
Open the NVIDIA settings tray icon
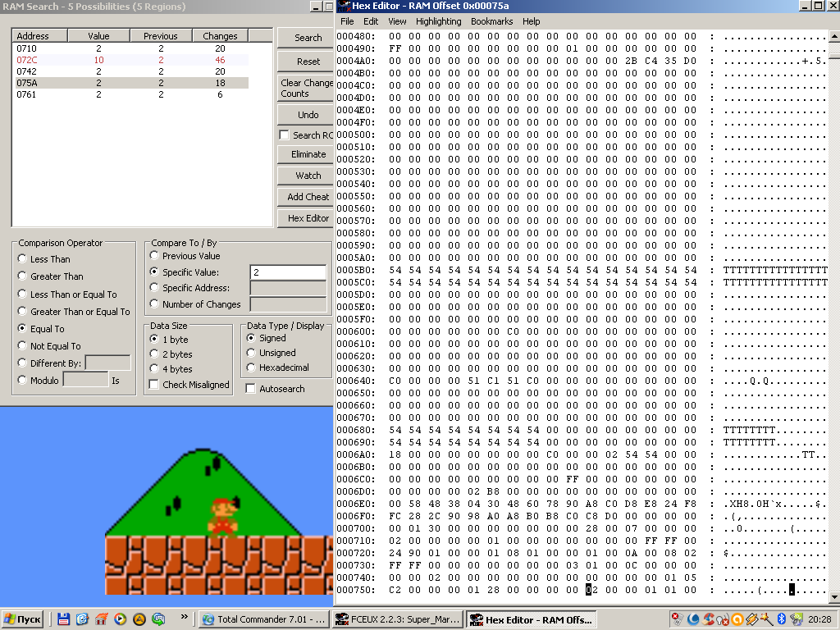coord(797,619)
